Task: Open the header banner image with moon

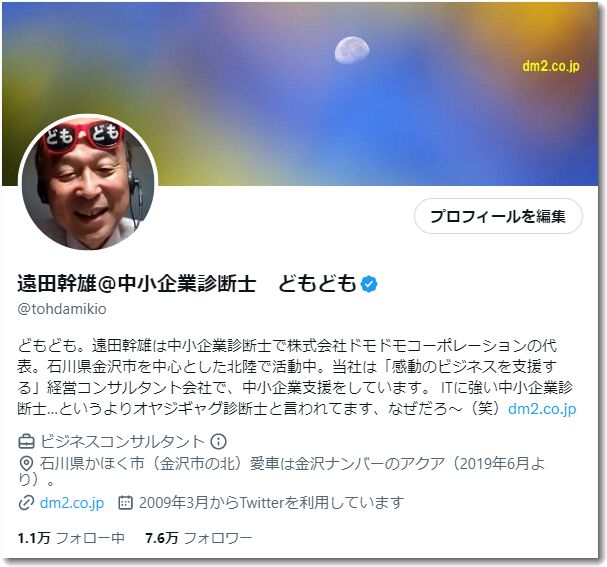Action: pyautogui.click(x=300, y=94)
